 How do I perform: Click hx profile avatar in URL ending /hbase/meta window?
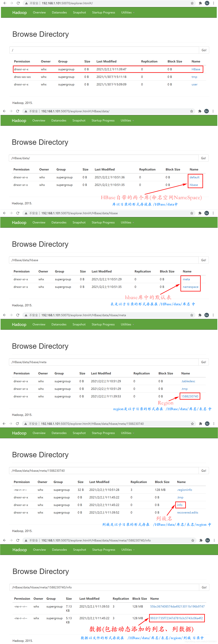tap(206, 315)
